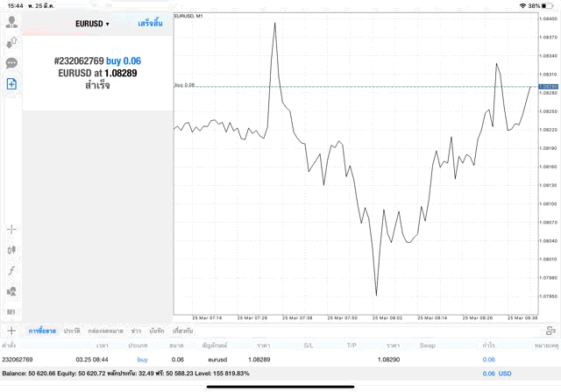Open the trade arrows icon in sidebar
Image resolution: width=561 pixels, height=392 pixels.
point(11,42)
